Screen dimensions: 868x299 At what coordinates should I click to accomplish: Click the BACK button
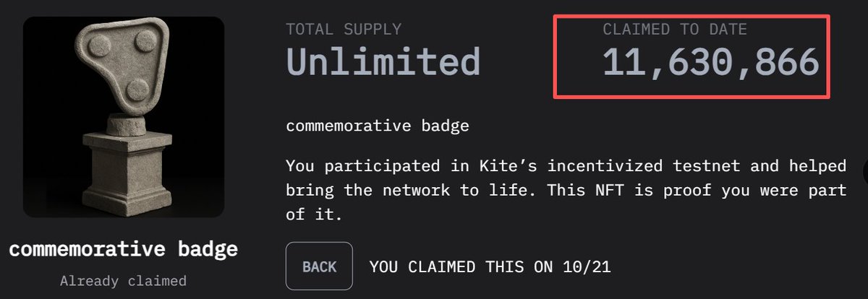pos(319,266)
